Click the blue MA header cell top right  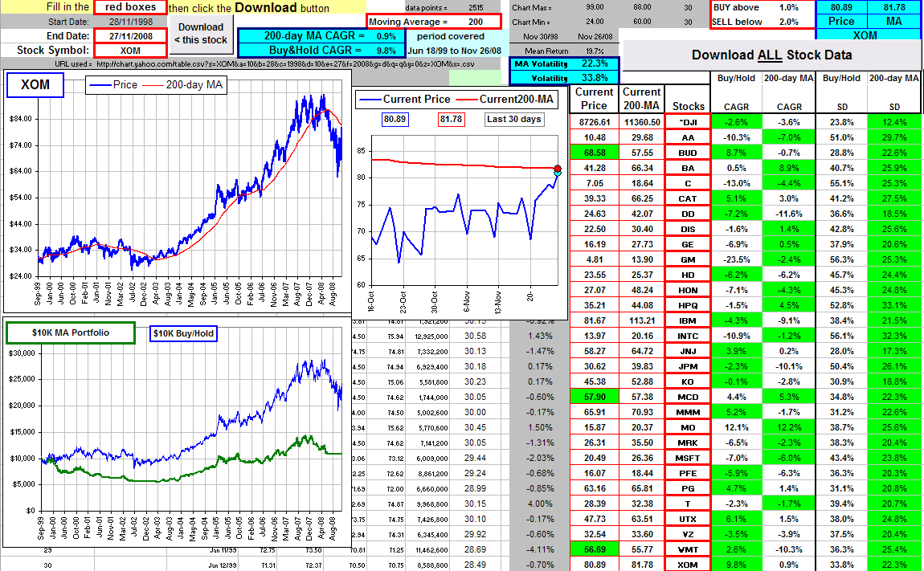[x=894, y=21]
